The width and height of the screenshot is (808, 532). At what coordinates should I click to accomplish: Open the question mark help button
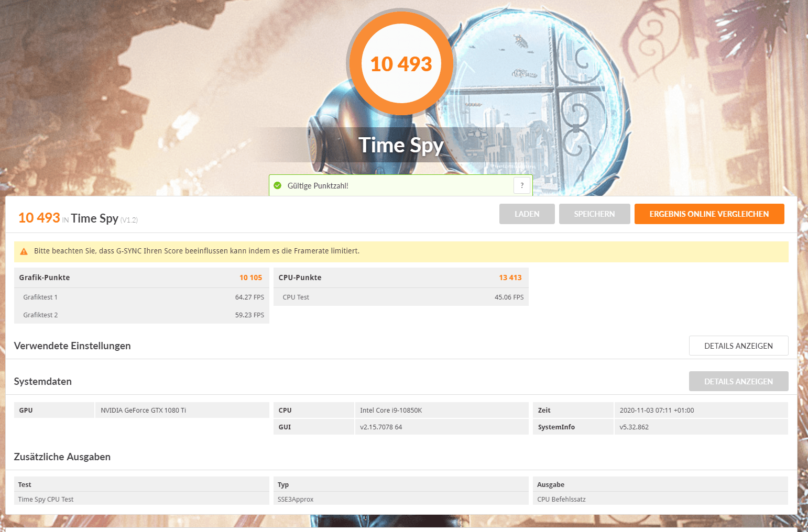click(522, 185)
